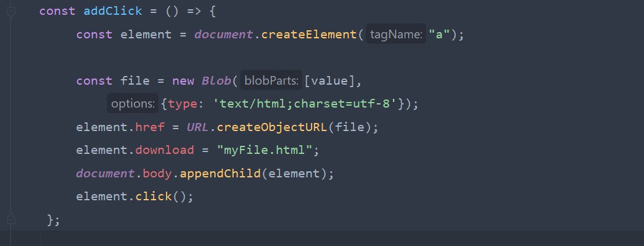Click document in the appendChild line

click(x=105, y=173)
